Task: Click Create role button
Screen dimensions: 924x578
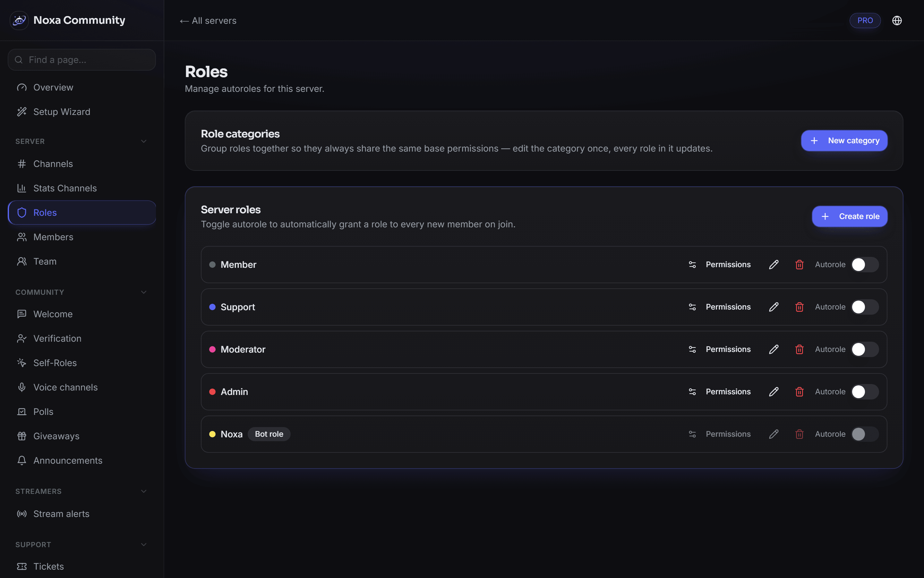Action: coord(850,216)
